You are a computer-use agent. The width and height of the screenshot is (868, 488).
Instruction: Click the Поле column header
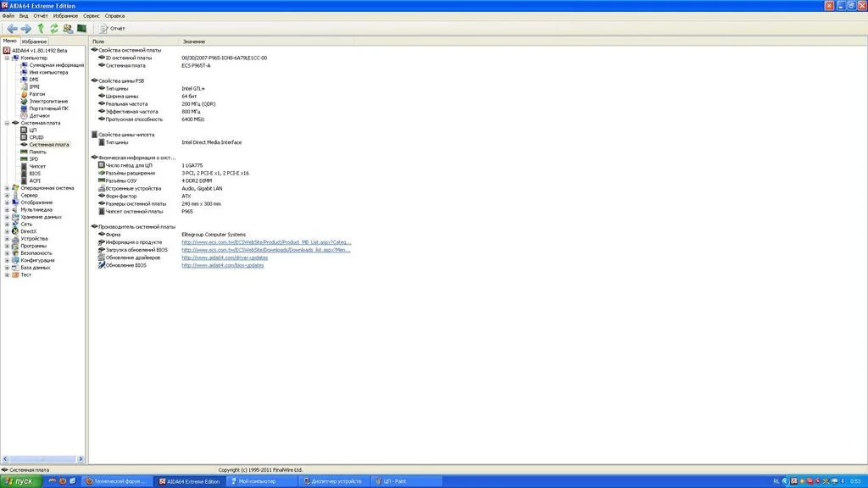[134, 42]
